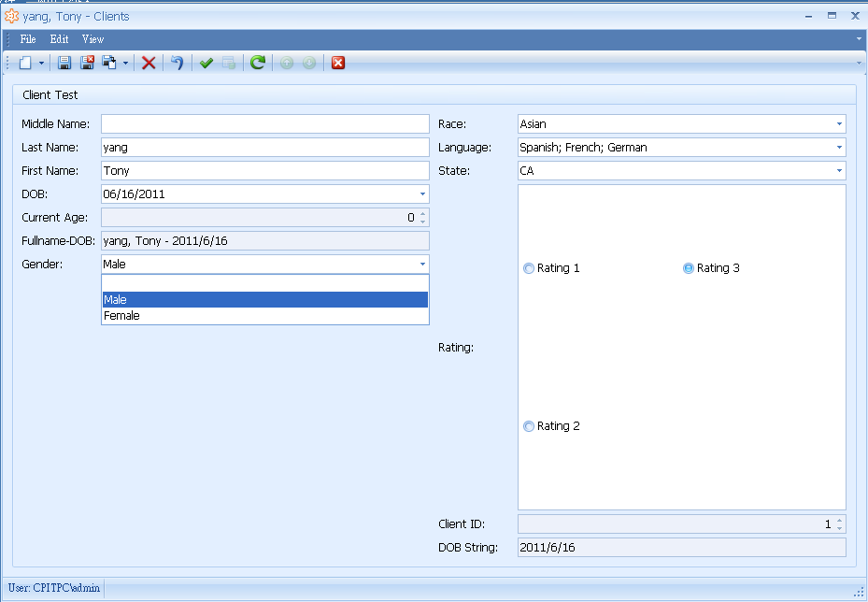This screenshot has height=602, width=868.
Task: Click the toolbar drag handle grip
Action: pyautogui.click(x=7, y=63)
